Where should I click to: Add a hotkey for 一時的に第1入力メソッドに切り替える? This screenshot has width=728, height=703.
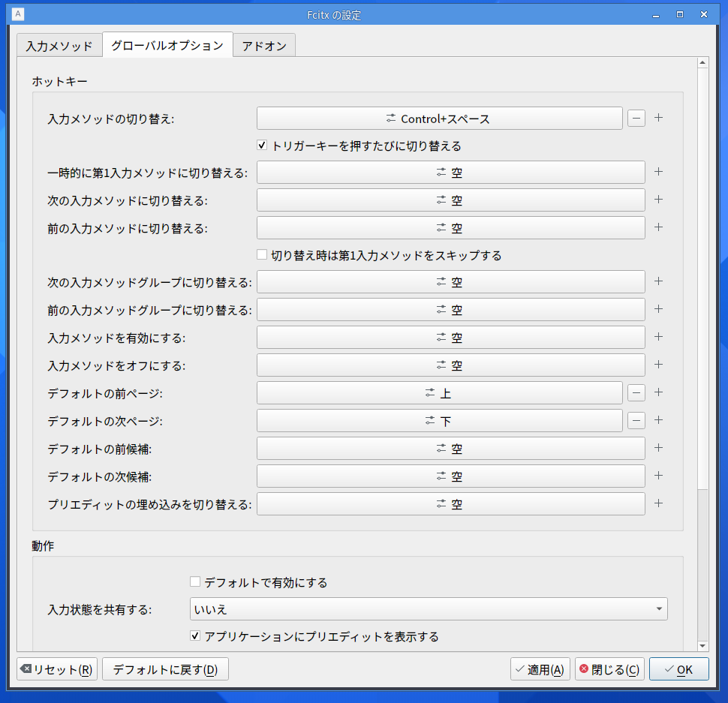658,172
